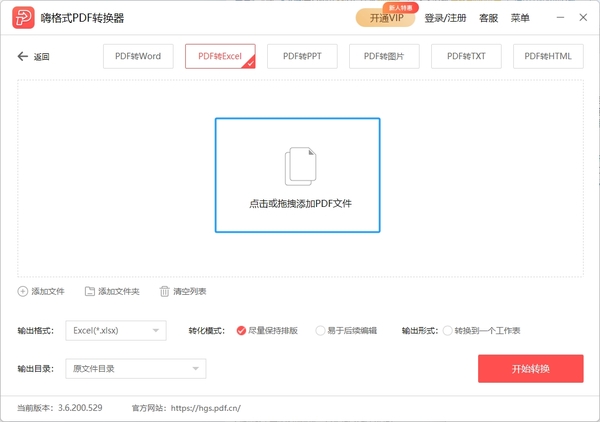This screenshot has height=422, width=600.
Task: Open the 登录/注册 link
Action: tap(445, 18)
